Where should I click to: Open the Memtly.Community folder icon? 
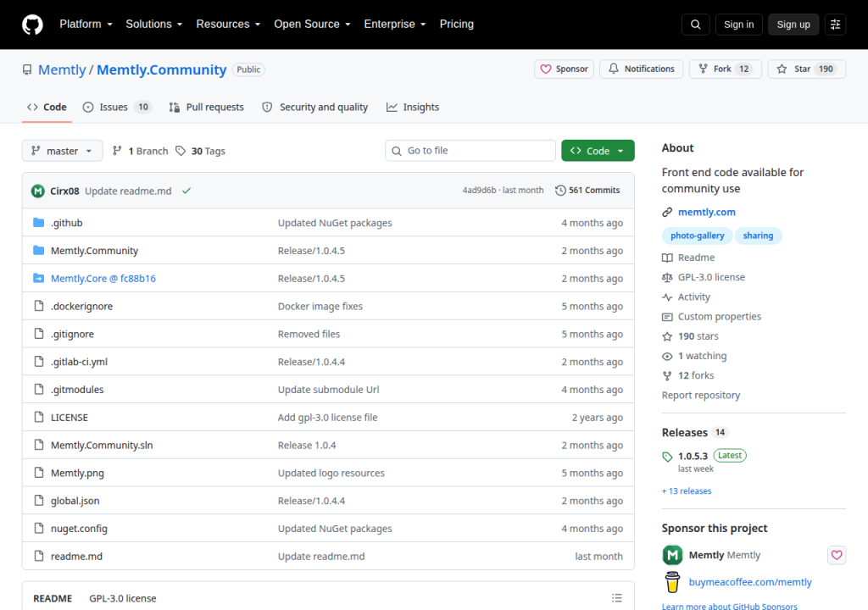point(38,250)
